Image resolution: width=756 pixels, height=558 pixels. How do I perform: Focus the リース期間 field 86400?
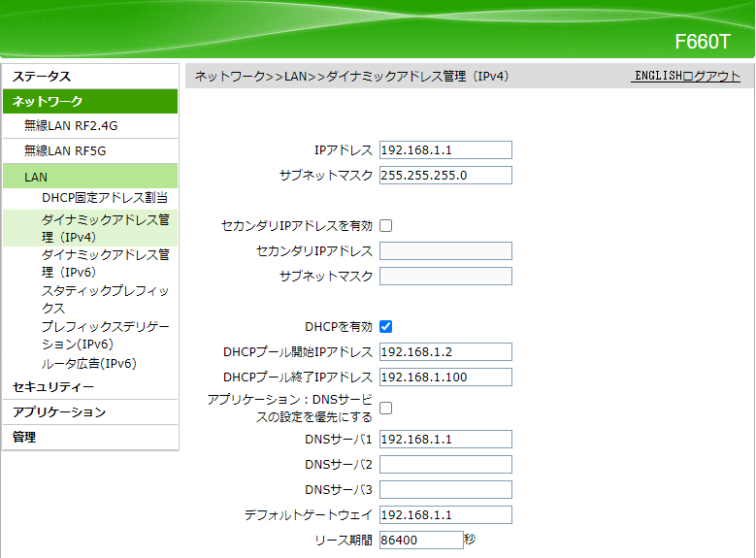tap(421, 540)
